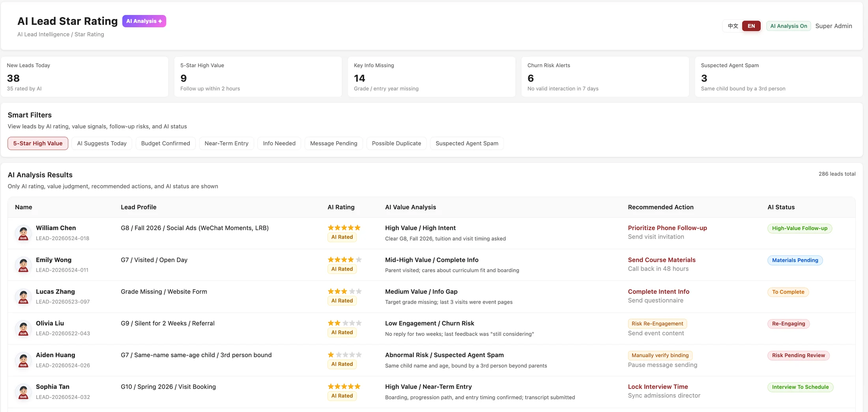Open the New Leads Today card

(84, 77)
